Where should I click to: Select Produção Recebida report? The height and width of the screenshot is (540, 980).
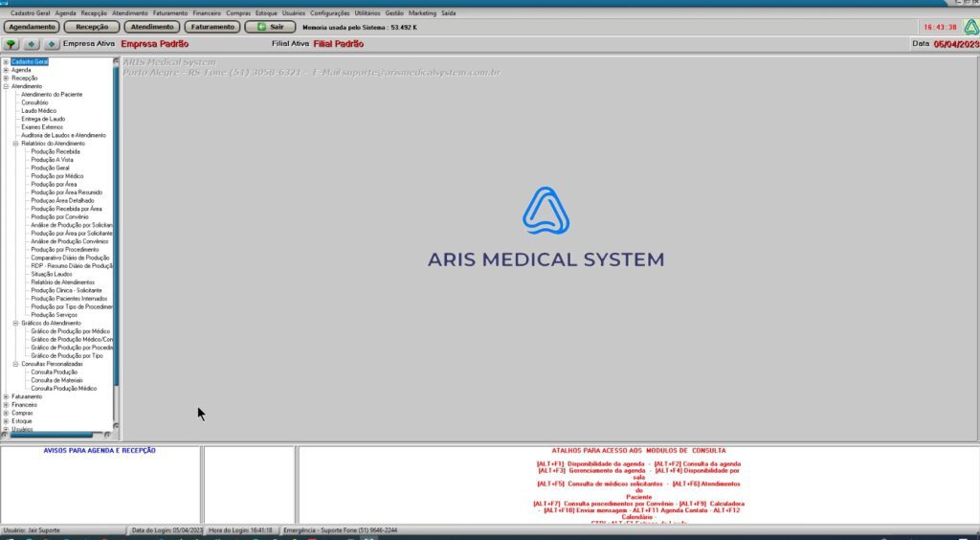[56, 151]
